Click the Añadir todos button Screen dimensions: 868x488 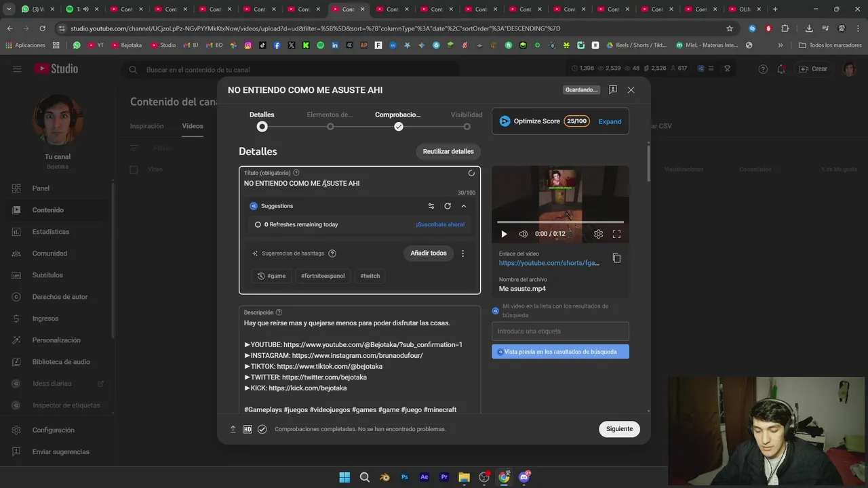tap(429, 253)
